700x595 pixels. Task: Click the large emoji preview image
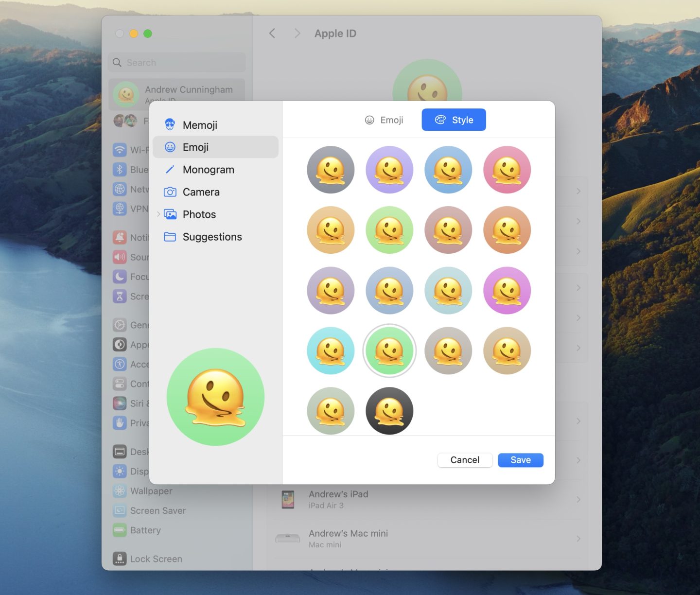pos(215,397)
